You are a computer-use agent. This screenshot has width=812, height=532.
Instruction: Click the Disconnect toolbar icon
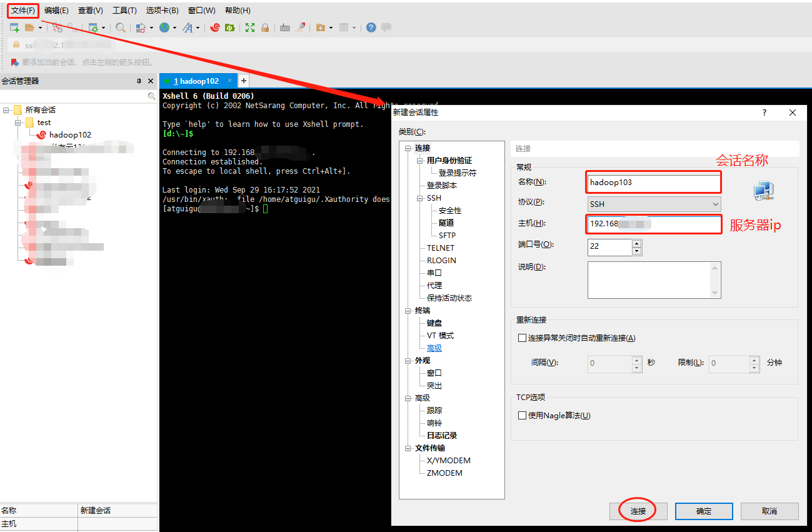click(x=58, y=28)
